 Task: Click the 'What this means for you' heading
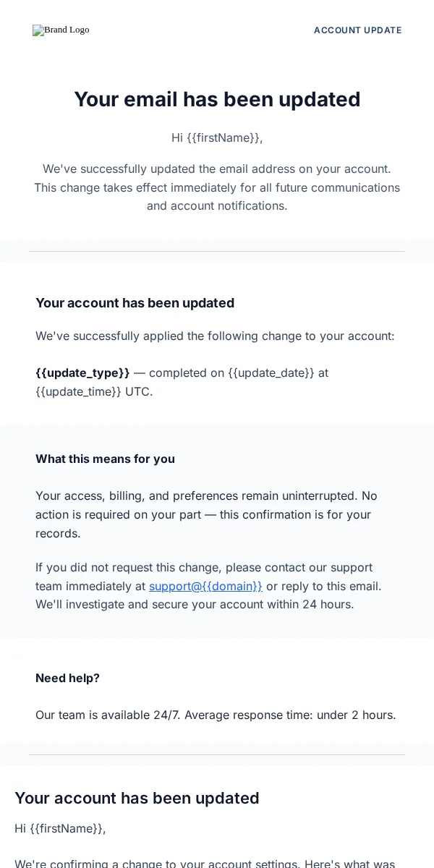(105, 459)
